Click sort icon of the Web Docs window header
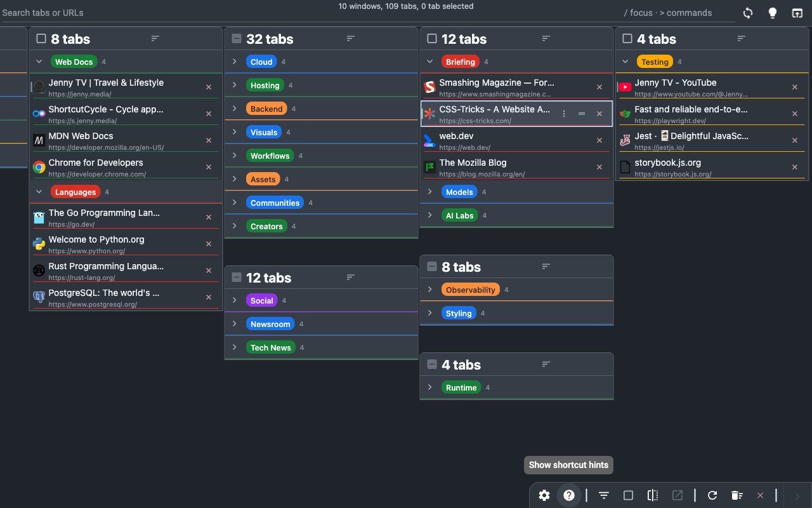 pos(155,39)
